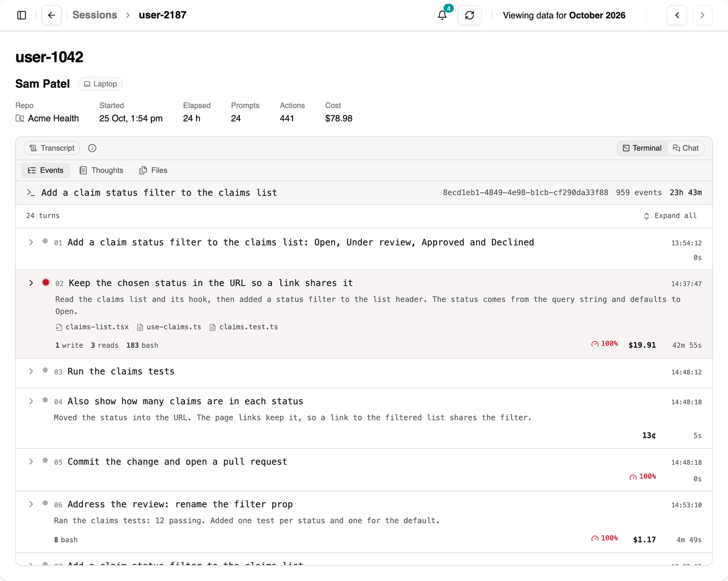The image size is (728, 581).
Task: Expand turn 01 about claim status filter
Action: [x=31, y=242]
